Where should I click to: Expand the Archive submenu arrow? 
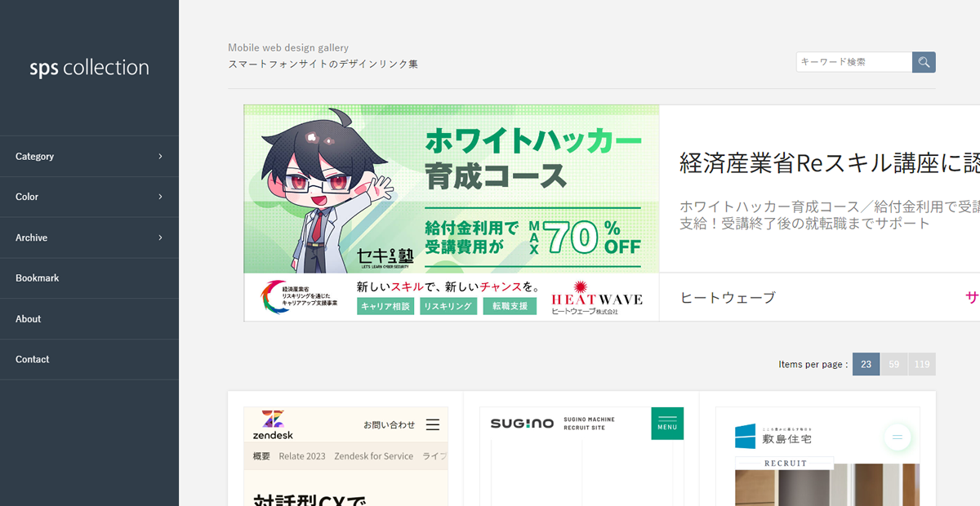(160, 237)
